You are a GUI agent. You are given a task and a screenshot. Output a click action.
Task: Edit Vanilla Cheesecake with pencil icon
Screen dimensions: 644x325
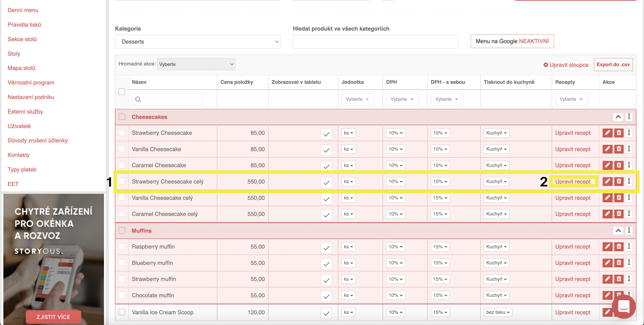(607, 149)
